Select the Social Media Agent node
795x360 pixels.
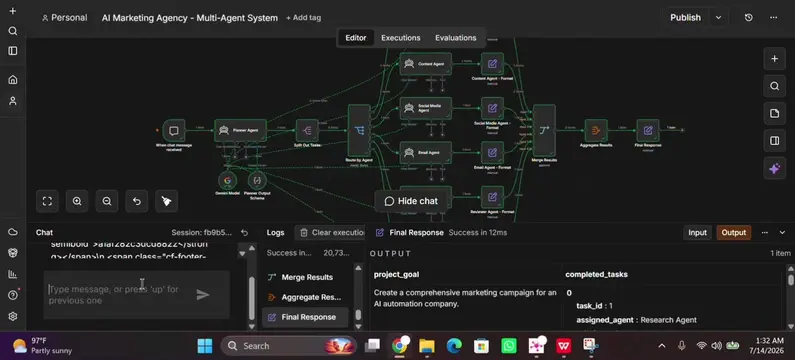click(x=425, y=109)
